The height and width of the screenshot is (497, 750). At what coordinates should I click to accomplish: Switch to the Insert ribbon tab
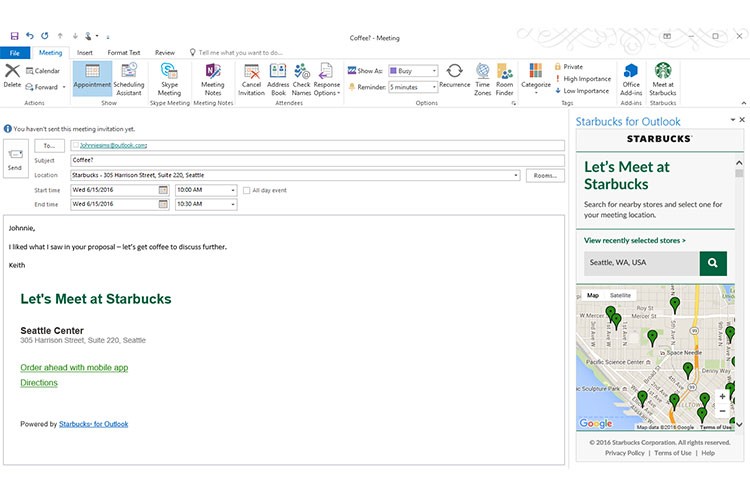point(85,52)
